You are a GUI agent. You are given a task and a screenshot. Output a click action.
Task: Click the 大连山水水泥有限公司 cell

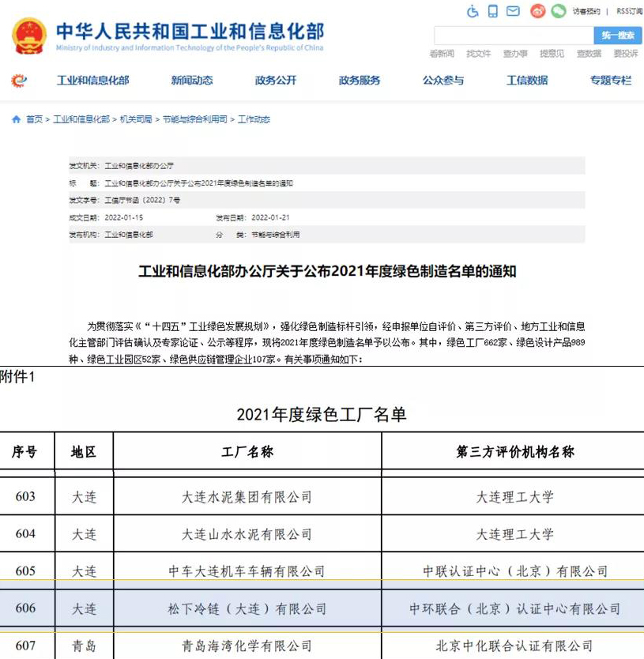tap(247, 534)
